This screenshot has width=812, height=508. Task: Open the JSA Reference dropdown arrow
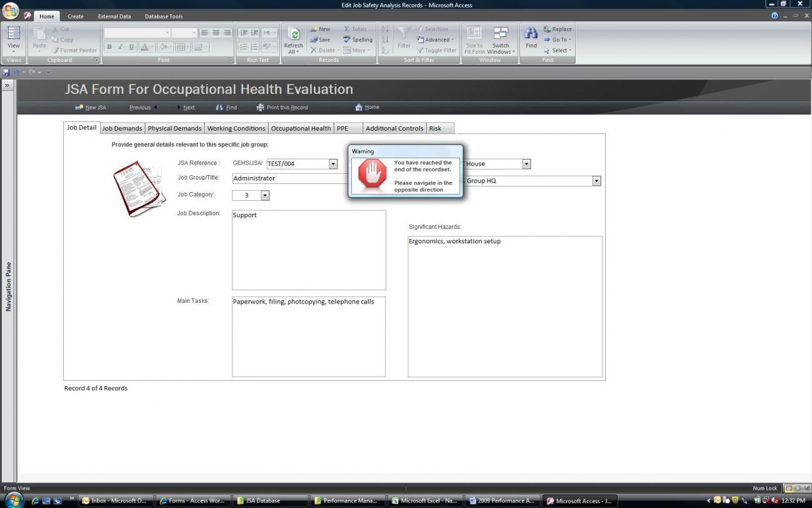coord(333,164)
